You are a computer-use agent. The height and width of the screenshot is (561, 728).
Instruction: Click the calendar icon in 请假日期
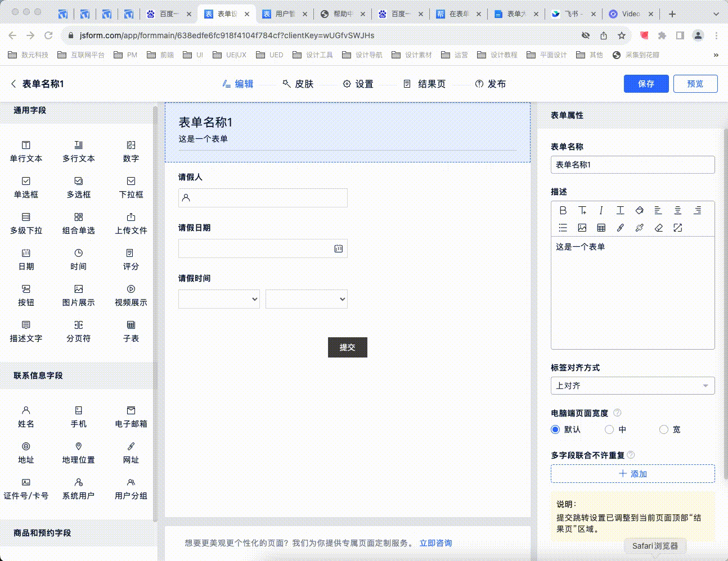(x=338, y=248)
